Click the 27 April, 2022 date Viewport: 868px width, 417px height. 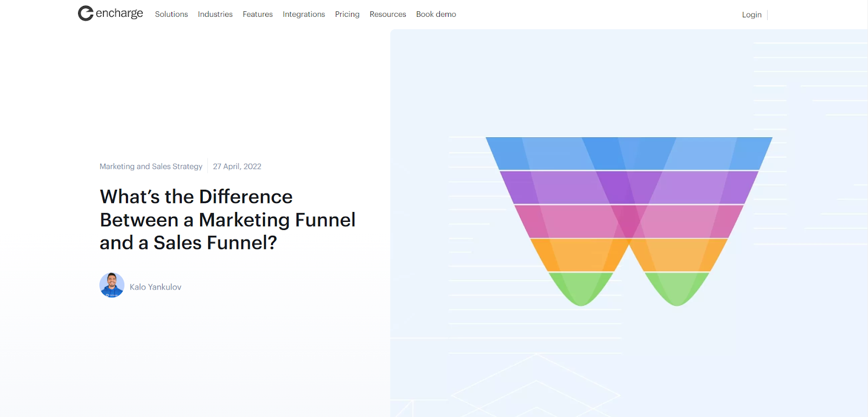(237, 166)
